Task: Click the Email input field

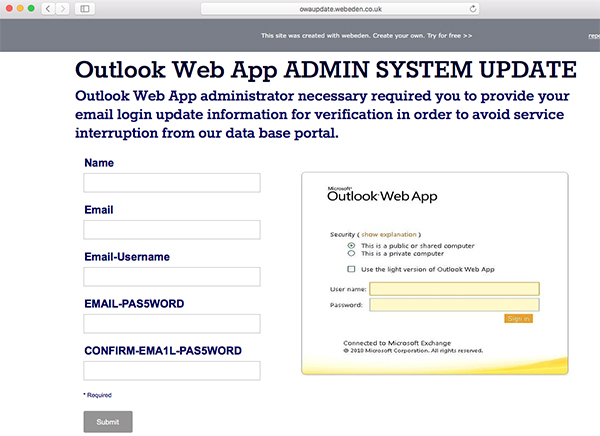Action: [172, 230]
